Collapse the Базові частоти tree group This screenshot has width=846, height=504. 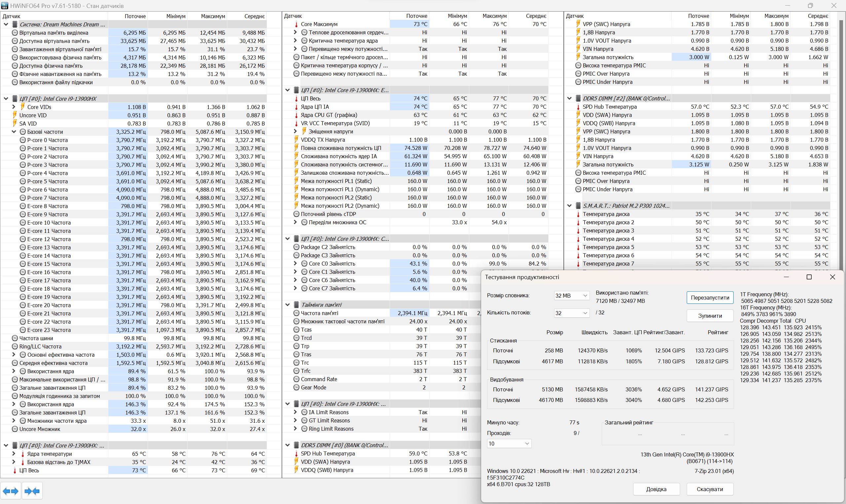pos(14,131)
